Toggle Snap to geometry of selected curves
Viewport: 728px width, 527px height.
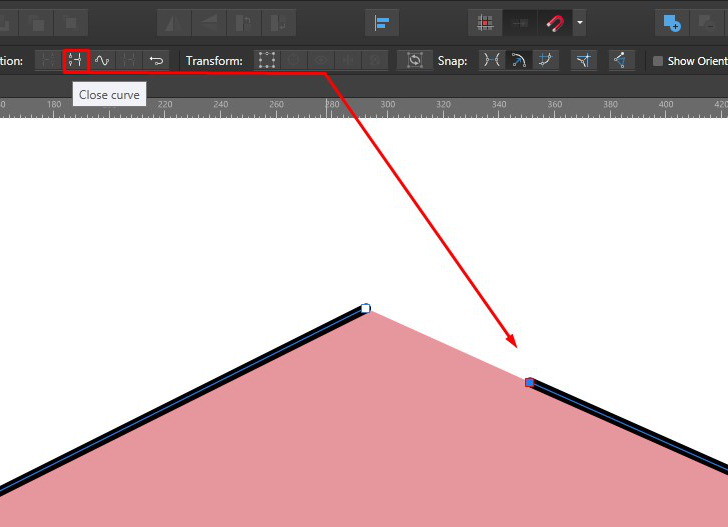[x=518, y=60]
